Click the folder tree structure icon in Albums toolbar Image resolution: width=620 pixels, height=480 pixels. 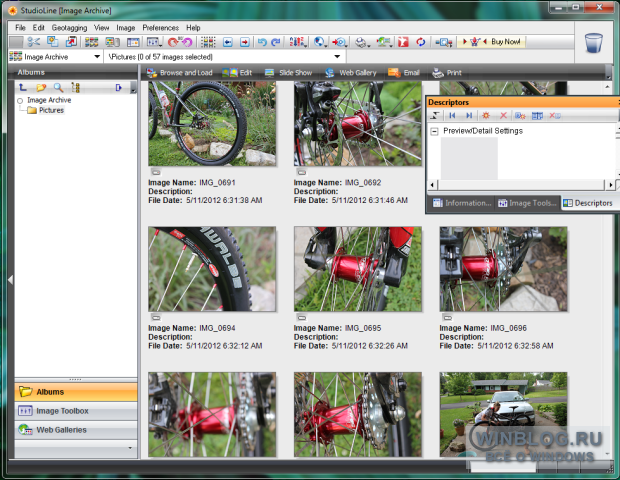point(76,87)
